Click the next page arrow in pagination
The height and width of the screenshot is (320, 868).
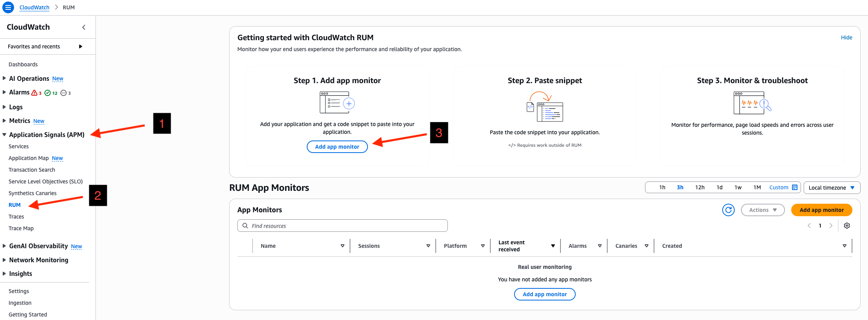pos(831,225)
